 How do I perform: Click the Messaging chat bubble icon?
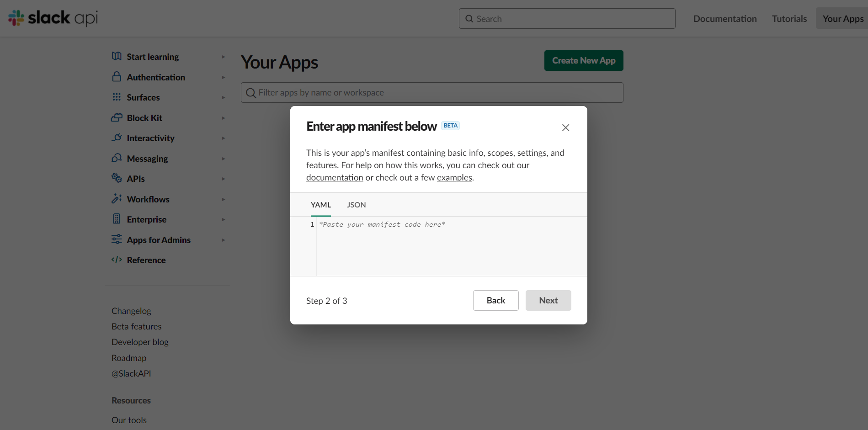[x=117, y=158]
